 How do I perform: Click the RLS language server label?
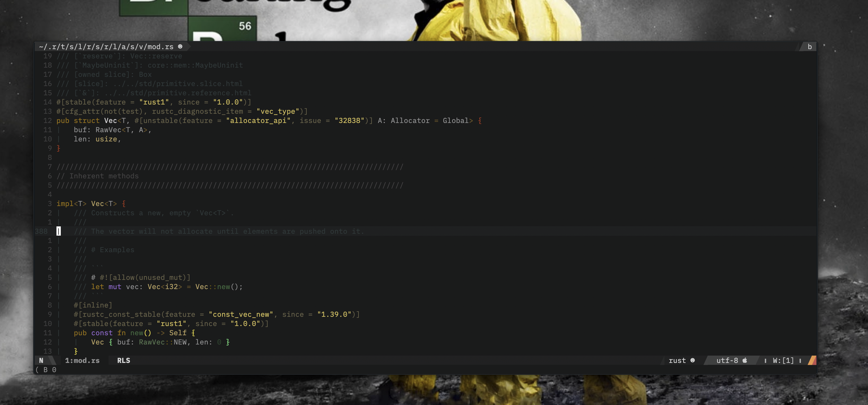click(x=123, y=360)
